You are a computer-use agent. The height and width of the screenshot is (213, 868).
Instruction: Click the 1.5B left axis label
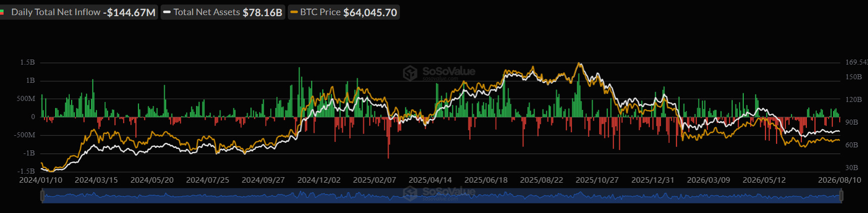[27, 63]
